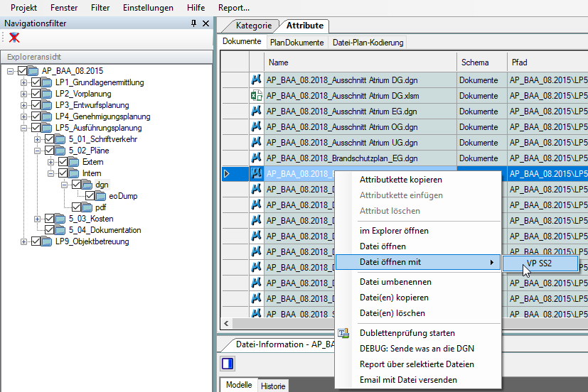Uncheck the LP9_Objektbetreuung checkbox
The image size is (588, 392).
[36, 241]
